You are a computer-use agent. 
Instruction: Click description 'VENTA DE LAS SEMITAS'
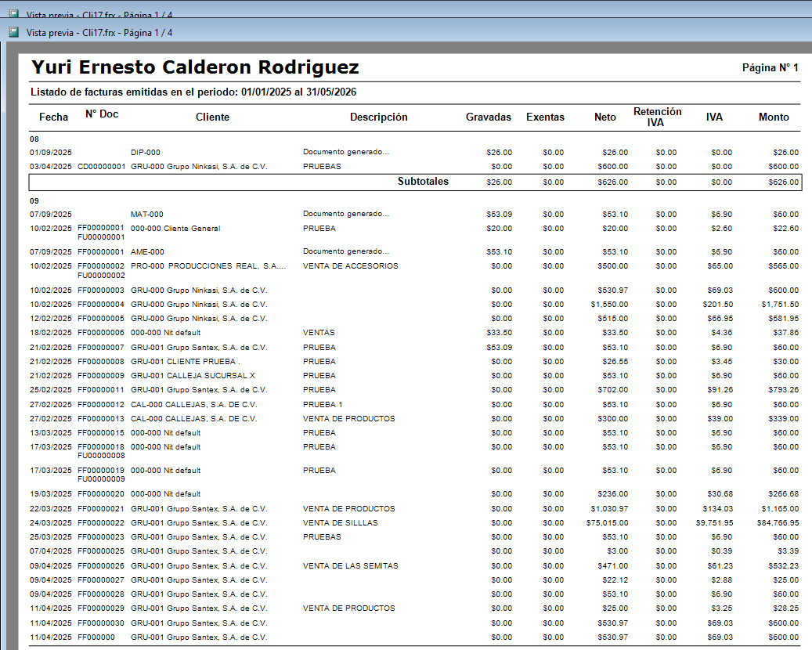pos(351,566)
